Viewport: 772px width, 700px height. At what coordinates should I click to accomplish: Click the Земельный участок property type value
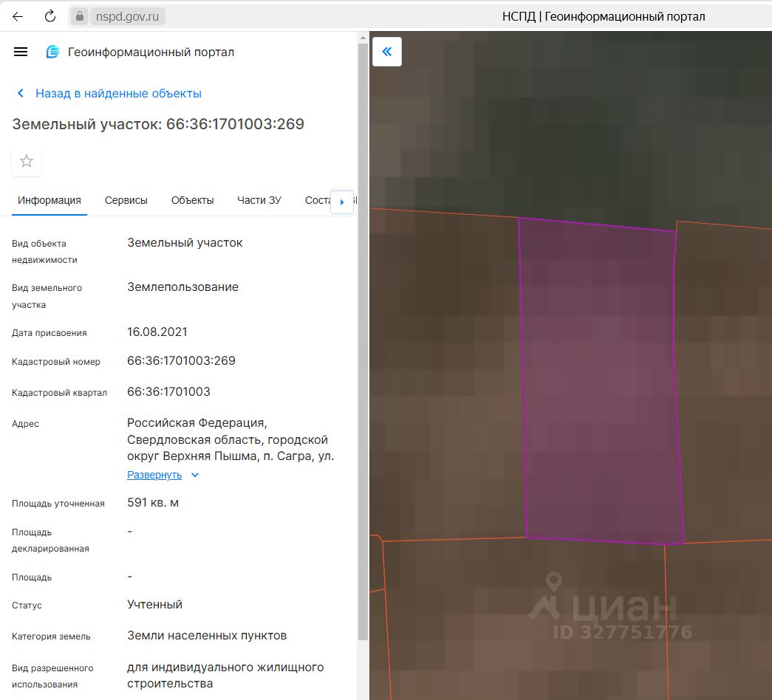point(185,243)
